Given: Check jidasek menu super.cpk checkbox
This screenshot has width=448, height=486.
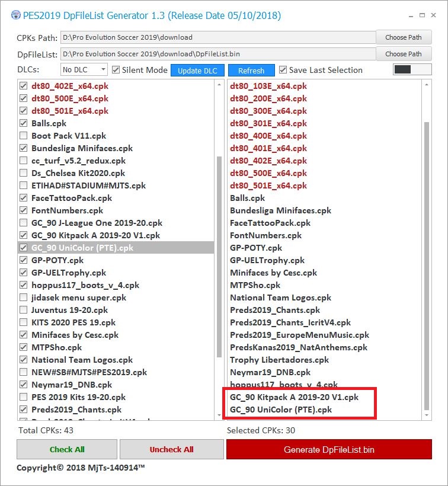Looking at the screenshot, I should click(x=23, y=298).
